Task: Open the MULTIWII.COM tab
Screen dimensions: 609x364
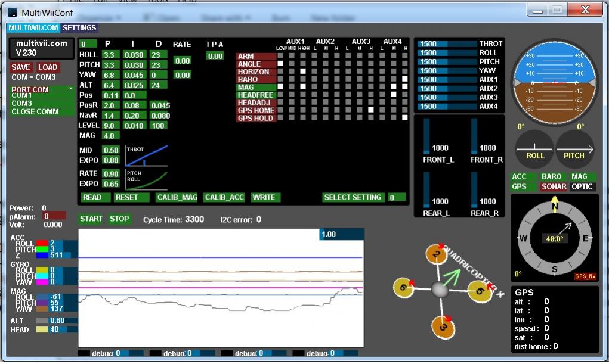Action: 33,27
